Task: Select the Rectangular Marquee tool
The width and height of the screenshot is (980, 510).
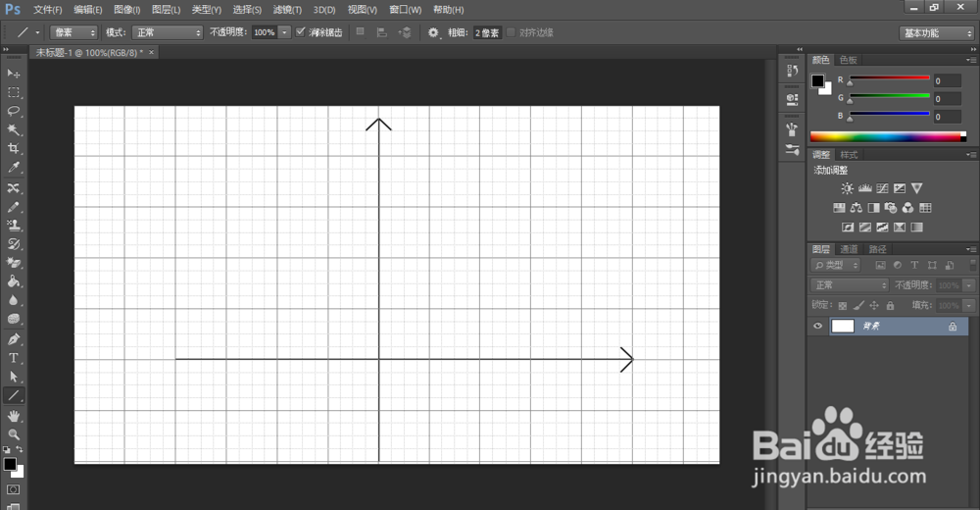Action: [x=13, y=92]
